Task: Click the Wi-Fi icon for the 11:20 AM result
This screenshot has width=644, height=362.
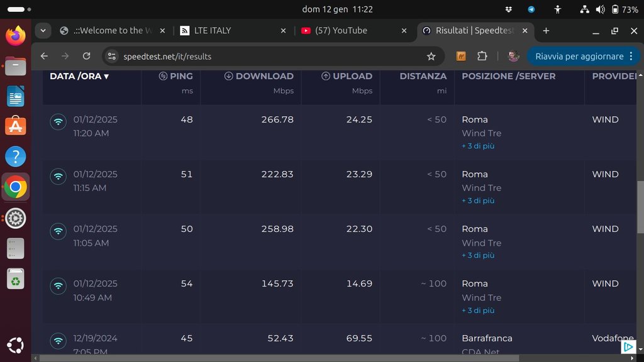Action: click(58, 122)
